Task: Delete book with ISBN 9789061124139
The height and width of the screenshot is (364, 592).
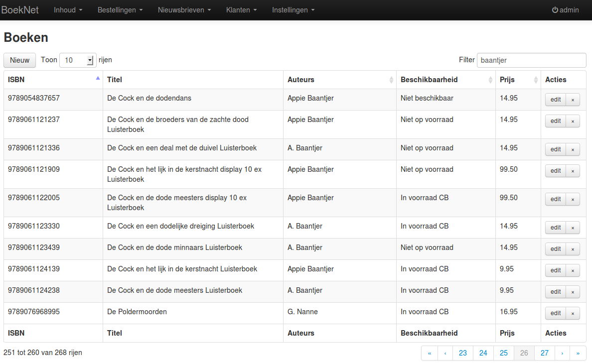Action: (573, 270)
